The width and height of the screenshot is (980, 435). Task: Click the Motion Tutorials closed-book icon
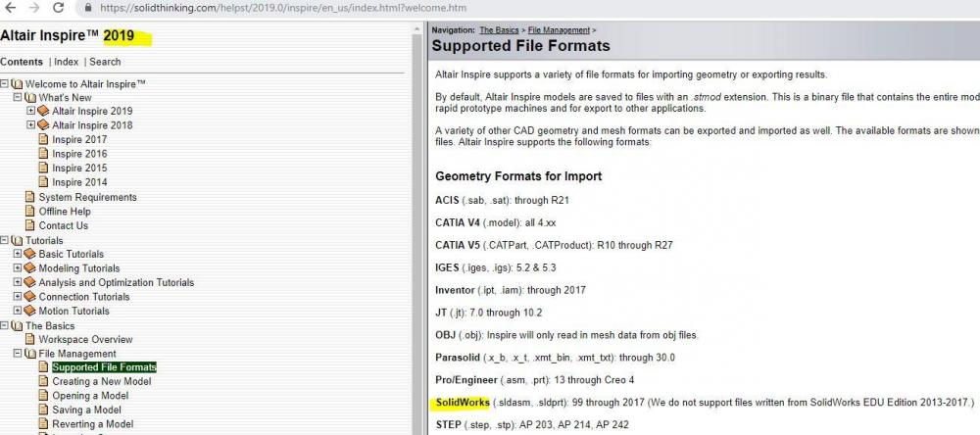[30, 312]
